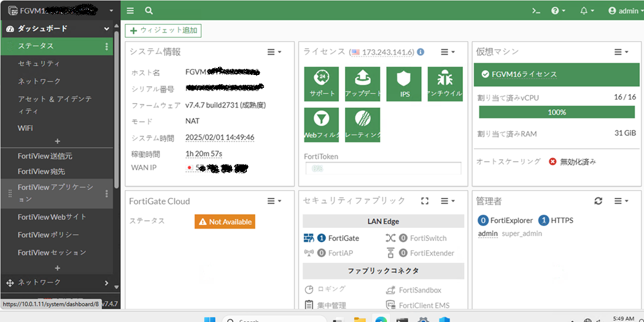
Task: Open アセット & アイデンティティ dashboard
Action: coord(55,105)
